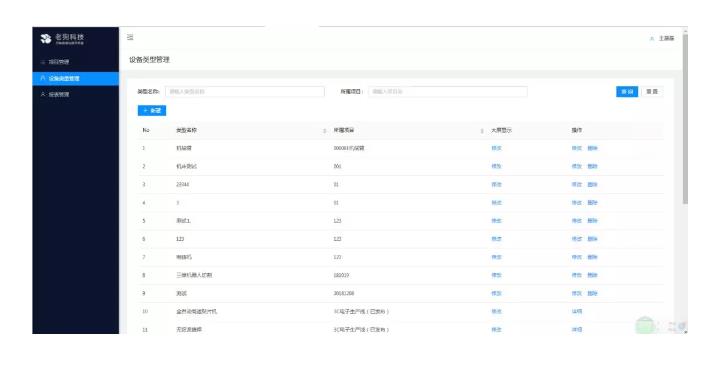Click the blue + 新建 button
This screenshot has width=720, height=369.
152,111
